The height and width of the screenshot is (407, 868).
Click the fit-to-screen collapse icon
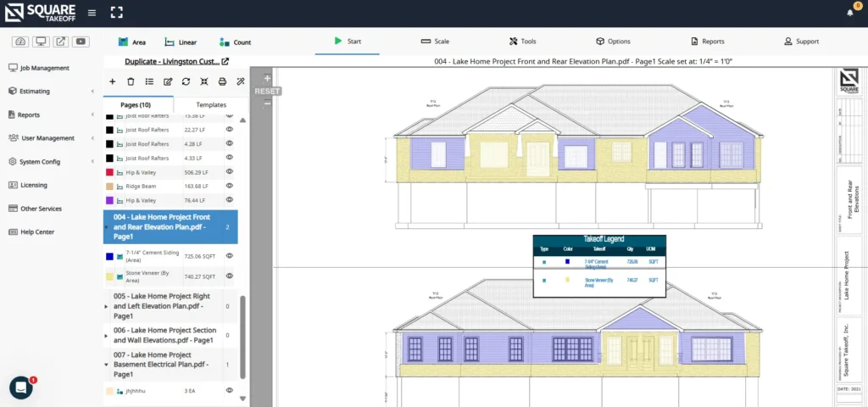(204, 81)
